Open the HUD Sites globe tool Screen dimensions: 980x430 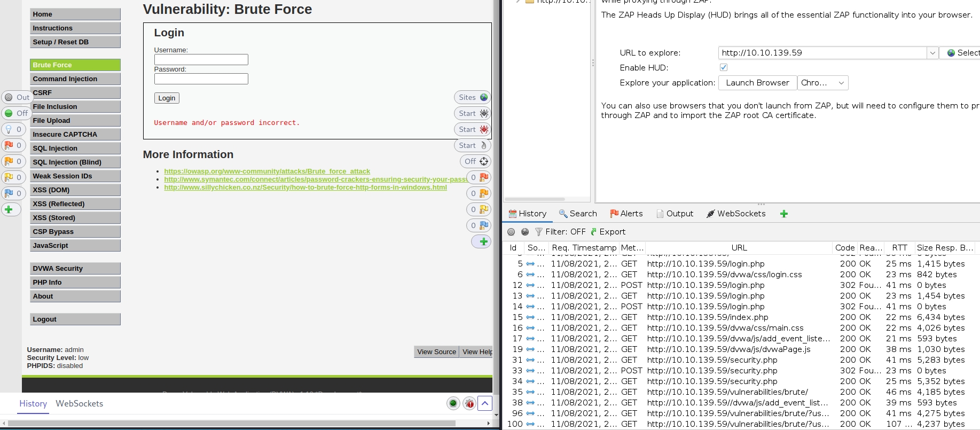tap(473, 97)
